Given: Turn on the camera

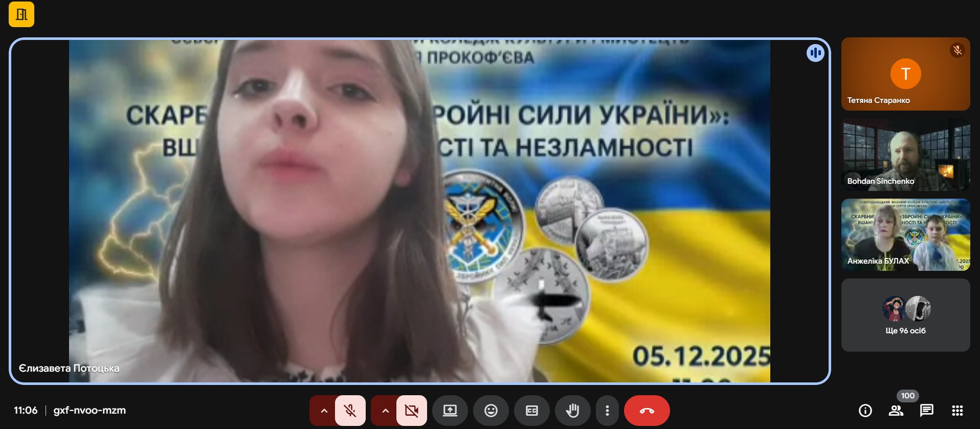Looking at the screenshot, I should point(412,411).
